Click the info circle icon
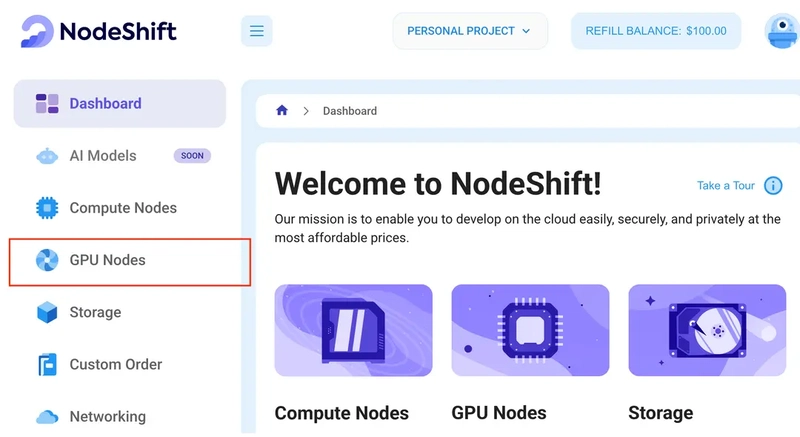Viewport: 800px width, 437px height. click(773, 186)
